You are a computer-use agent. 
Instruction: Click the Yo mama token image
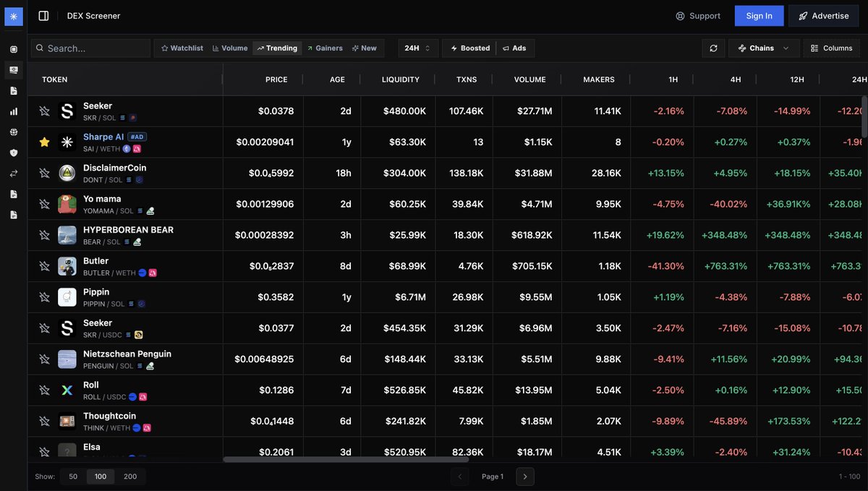[67, 204]
